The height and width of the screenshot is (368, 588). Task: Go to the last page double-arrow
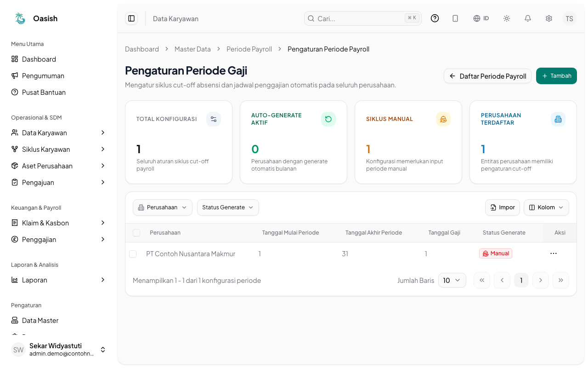(561, 280)
